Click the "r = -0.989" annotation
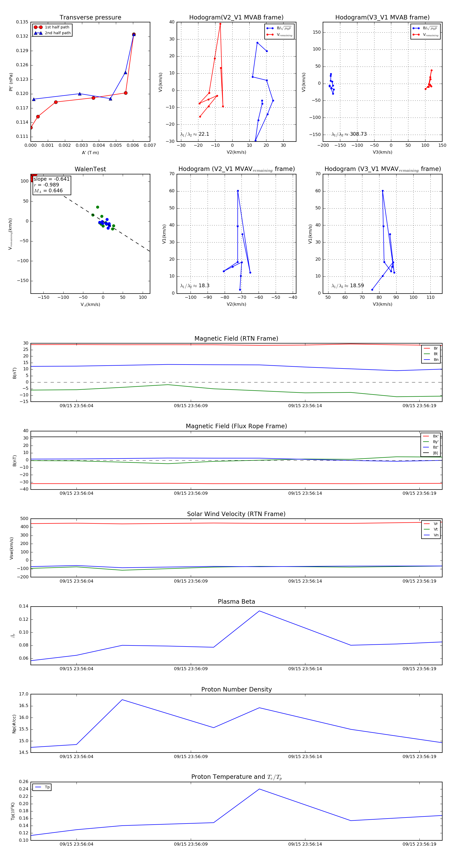Screen dimensions: 473x868 [46, 185]
